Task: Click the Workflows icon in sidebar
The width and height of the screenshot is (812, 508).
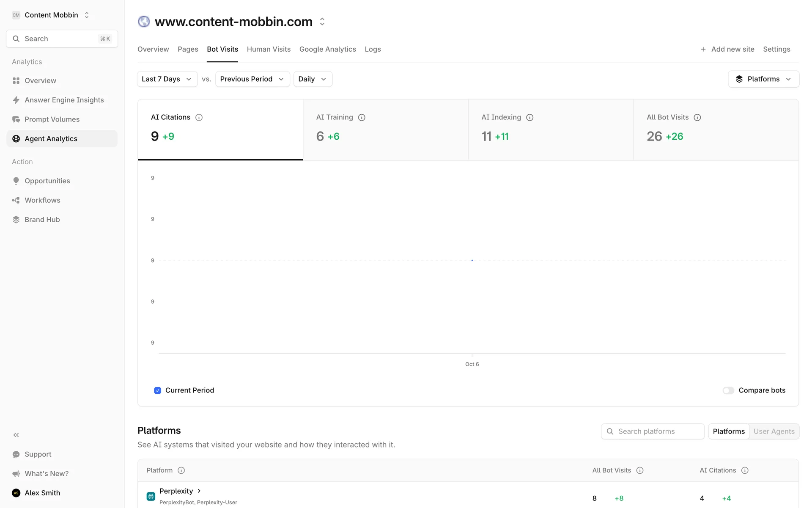Action: point(16,200)
